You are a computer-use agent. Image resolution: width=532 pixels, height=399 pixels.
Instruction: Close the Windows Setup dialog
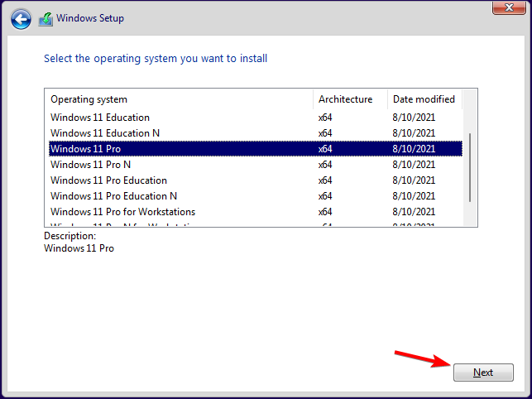[x=509, y=7]
